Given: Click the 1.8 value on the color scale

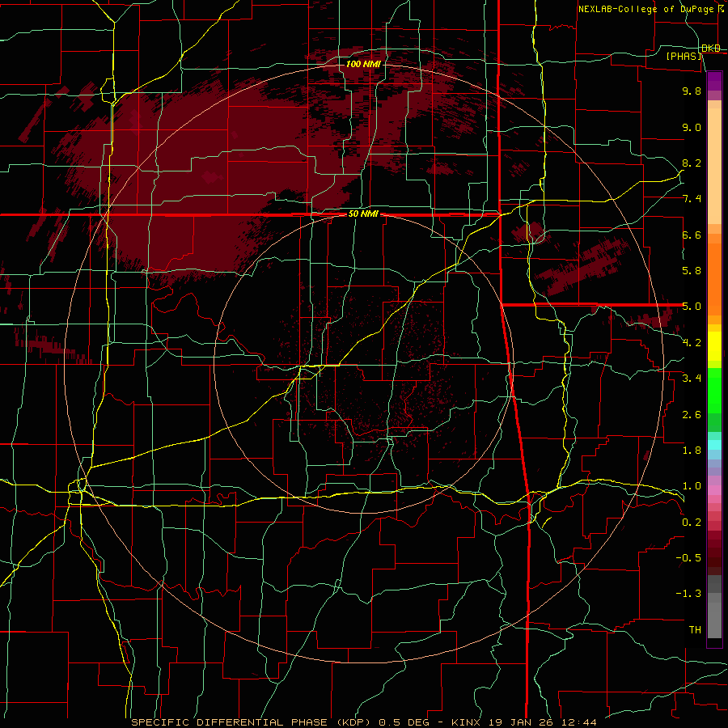Looking at the screenshot, I should [x=692, y=451].
